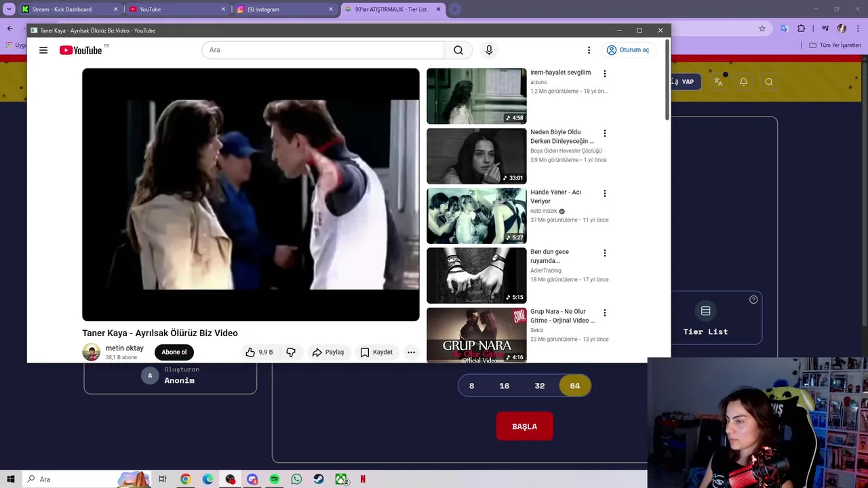Click the YouTube search magnifier button
This screenshot has height=488, width=868.
458,50
